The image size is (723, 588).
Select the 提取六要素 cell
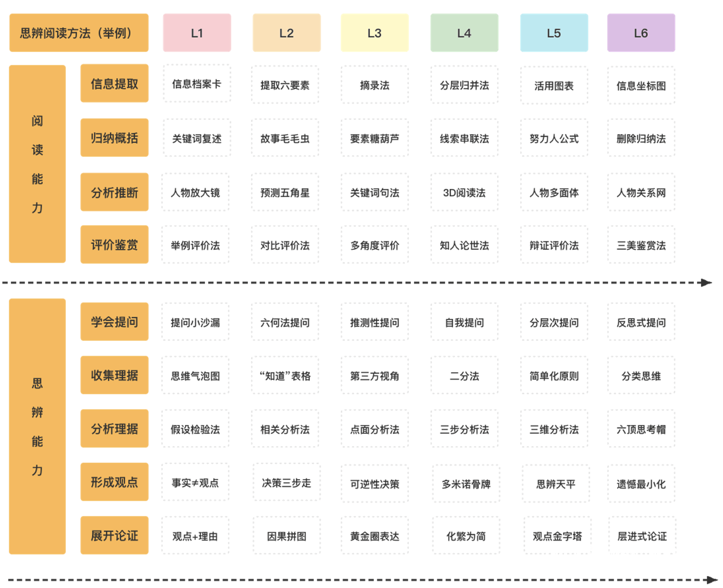[285, 85]
